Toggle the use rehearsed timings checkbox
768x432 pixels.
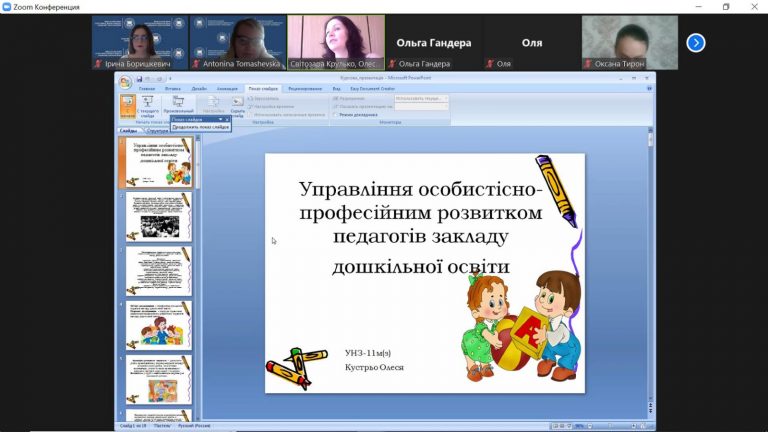point(251,115)
